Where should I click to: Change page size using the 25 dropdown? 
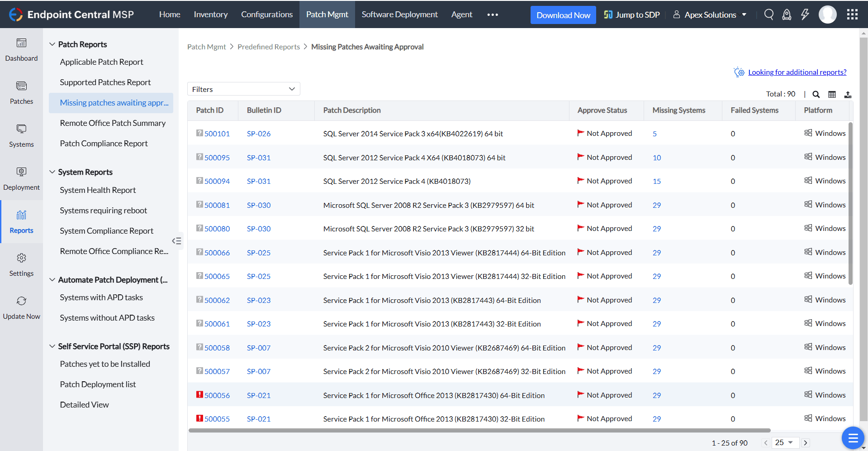coord(785,442)
